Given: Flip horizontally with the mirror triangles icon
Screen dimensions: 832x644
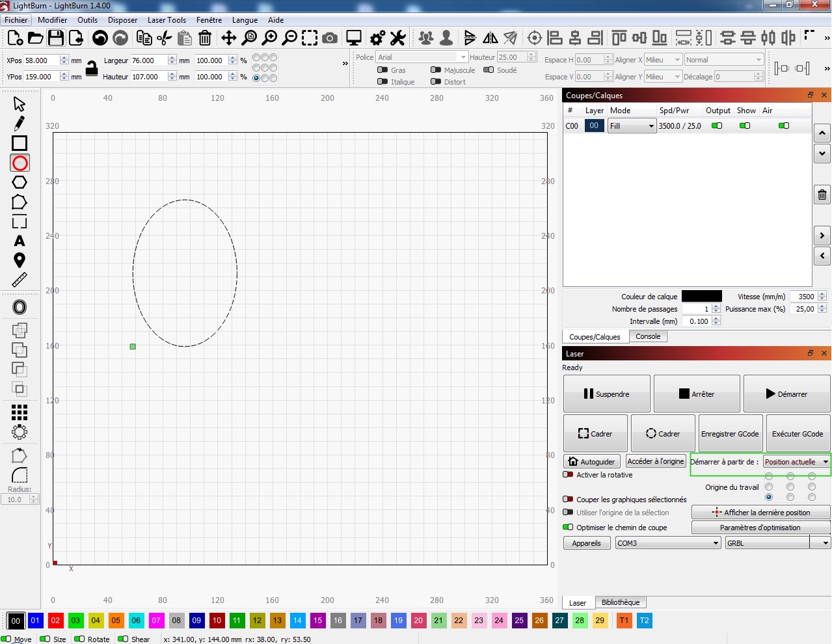Looking at the screenshot, I should point(490,38).
